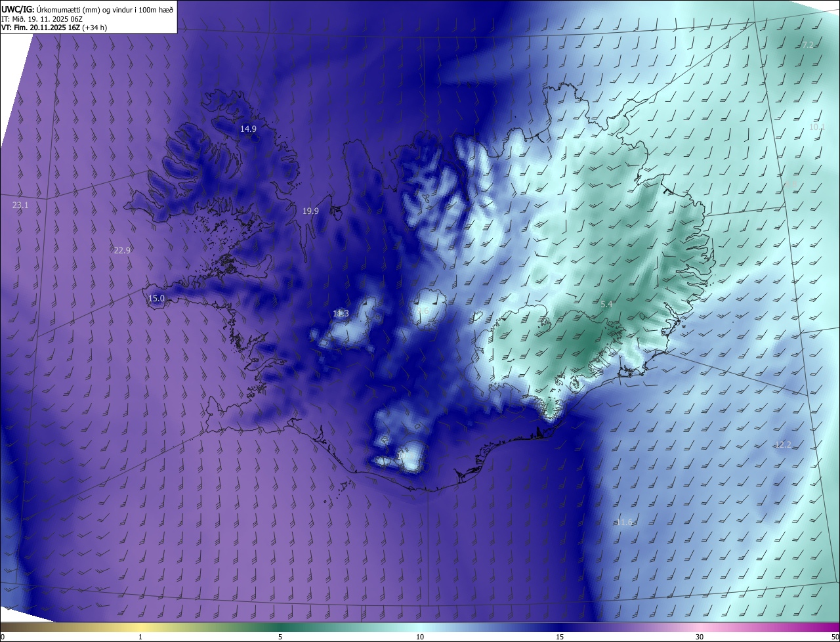This screenshot has height=642, width=840.
Task: Click the initial time 'IT: Mið. 19. 11. 2025 06Z'
Action: click(42, 18)
